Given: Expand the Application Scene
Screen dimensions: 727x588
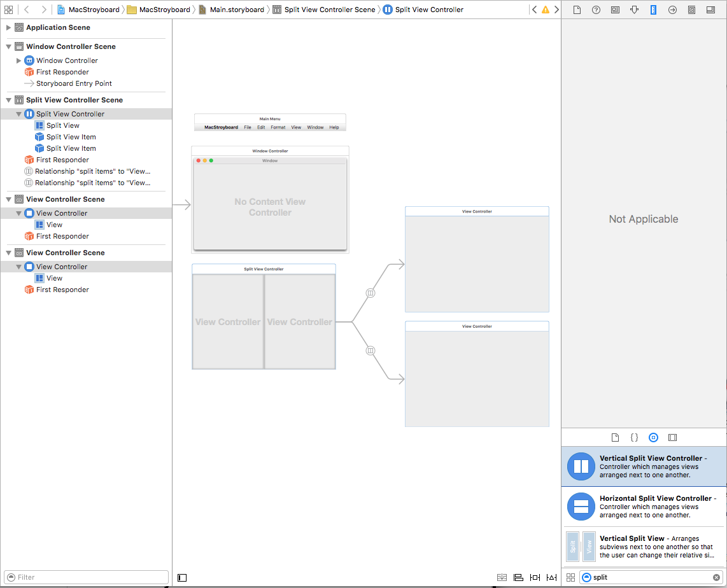Looking at the screenshot, I should (8, 27).
